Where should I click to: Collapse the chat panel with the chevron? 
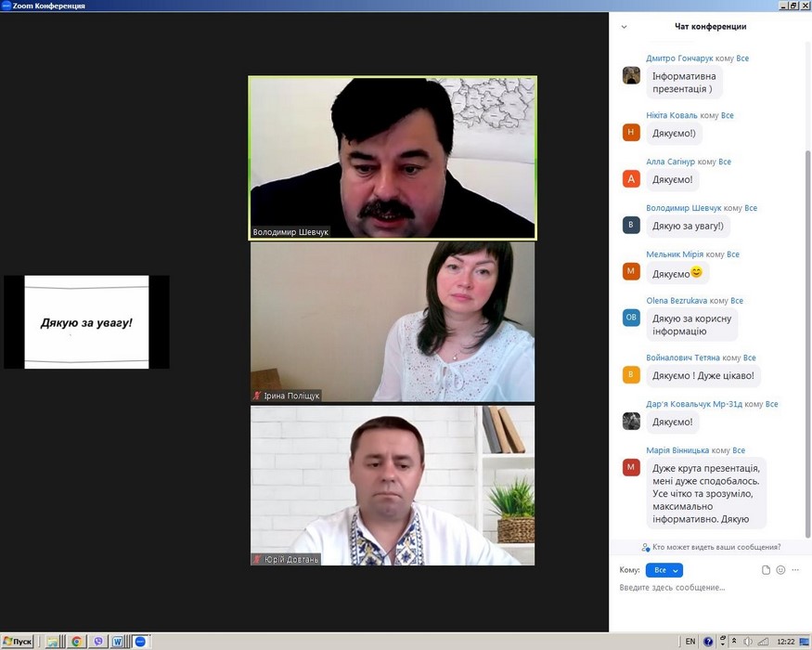click(625, 27)
